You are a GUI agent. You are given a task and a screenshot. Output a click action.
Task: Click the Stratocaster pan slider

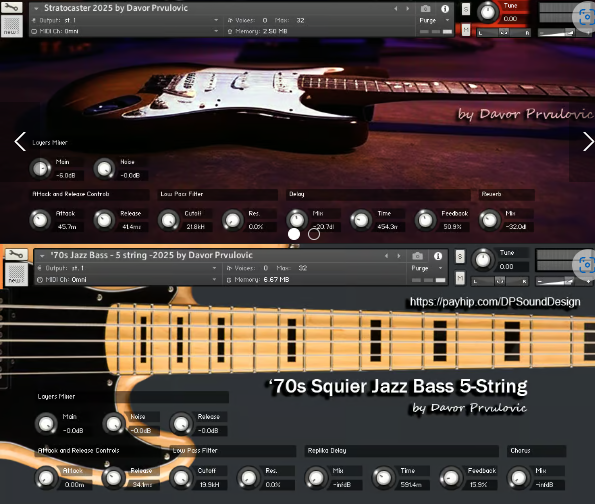tap(504, 33)
